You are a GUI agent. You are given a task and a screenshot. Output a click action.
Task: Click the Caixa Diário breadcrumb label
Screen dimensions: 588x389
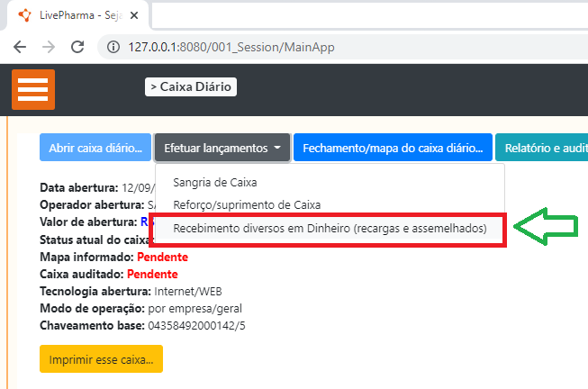[x=191, y=86]
